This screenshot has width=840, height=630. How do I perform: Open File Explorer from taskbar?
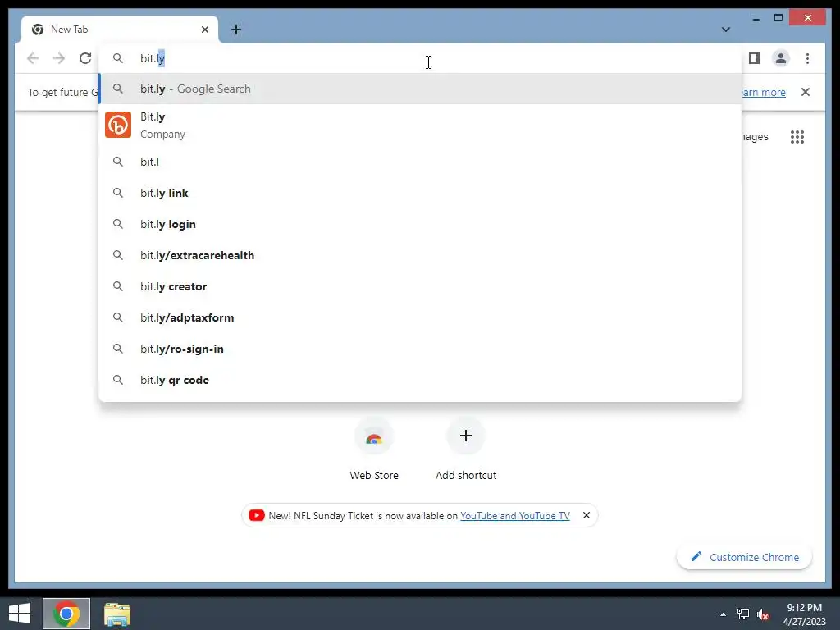click(x=117, y=614)
